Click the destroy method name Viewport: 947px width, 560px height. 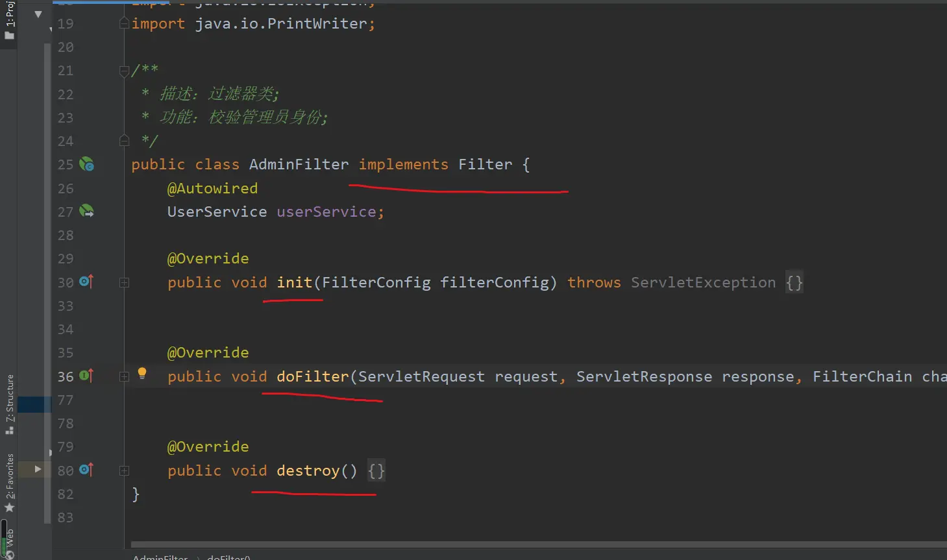(x=308, y=470)
